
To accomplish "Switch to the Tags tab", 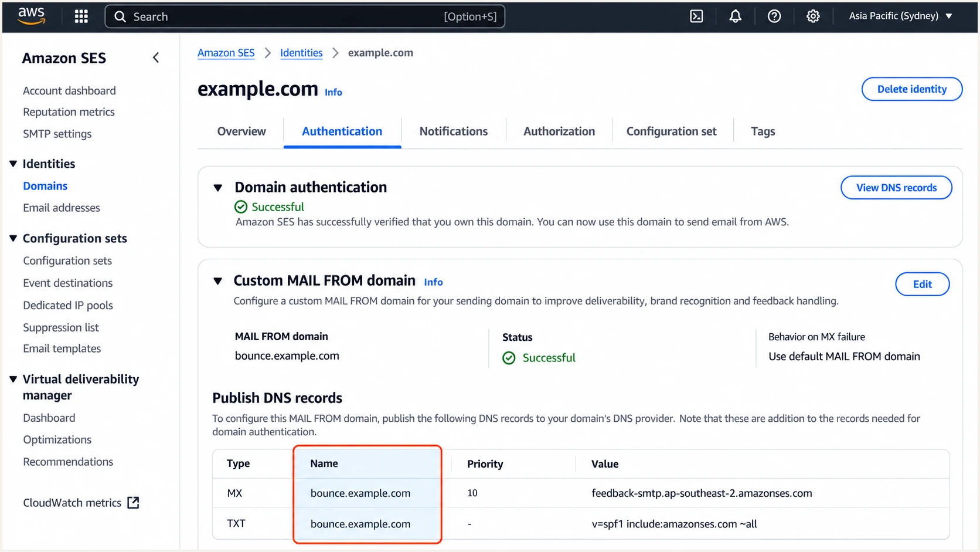I will [x=763, y=131].
